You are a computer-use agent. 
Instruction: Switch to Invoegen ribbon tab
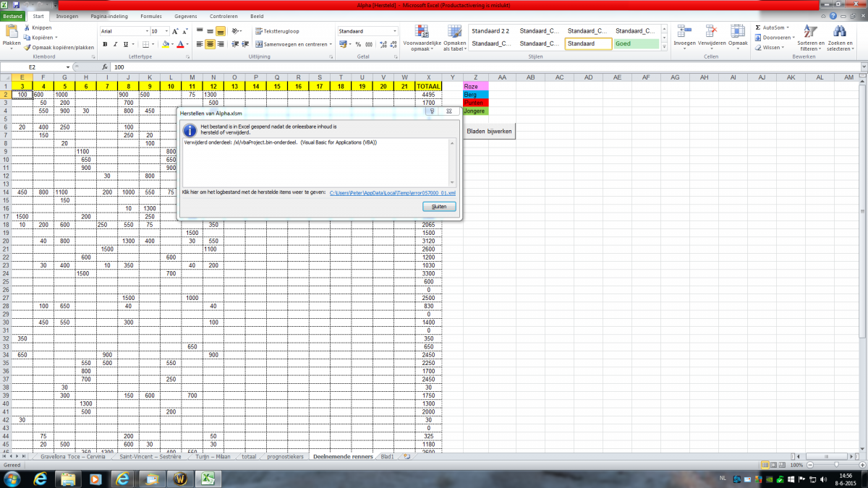(x=67, y=15)
